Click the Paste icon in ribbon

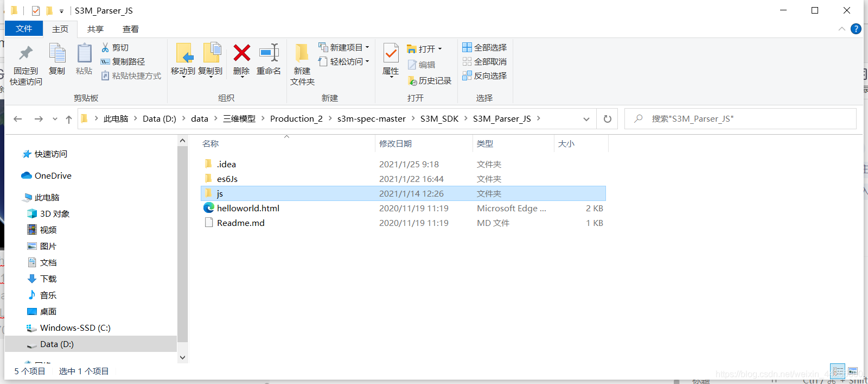pyautogui.click(x=84, y=60)
